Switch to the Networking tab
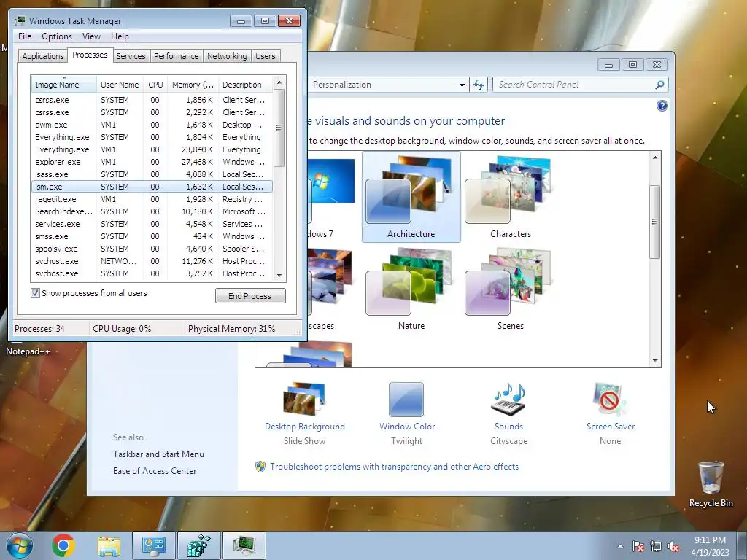 tap(227, 56)
